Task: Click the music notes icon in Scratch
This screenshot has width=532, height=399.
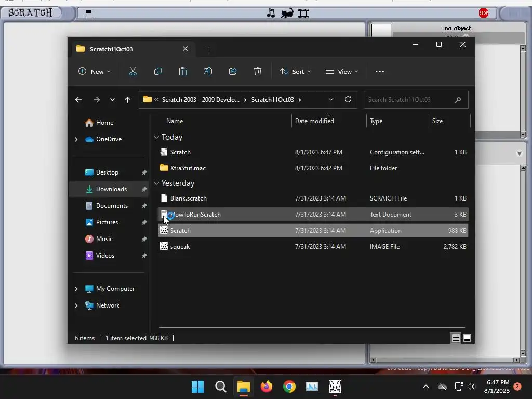Action: coord(271,13)
